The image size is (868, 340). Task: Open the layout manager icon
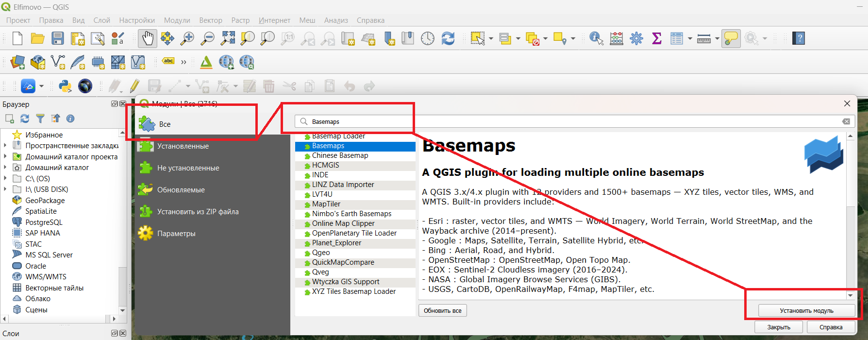coord(98,38)
